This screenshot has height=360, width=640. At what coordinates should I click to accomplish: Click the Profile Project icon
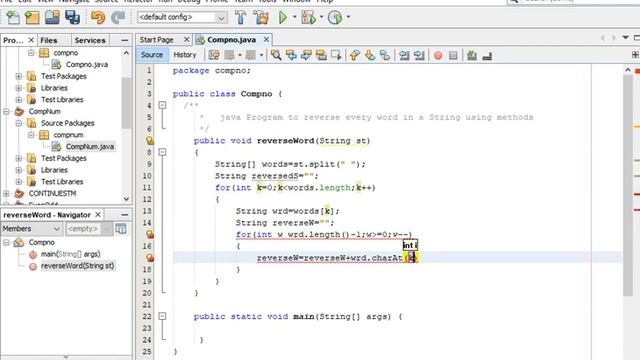[335, 17]
